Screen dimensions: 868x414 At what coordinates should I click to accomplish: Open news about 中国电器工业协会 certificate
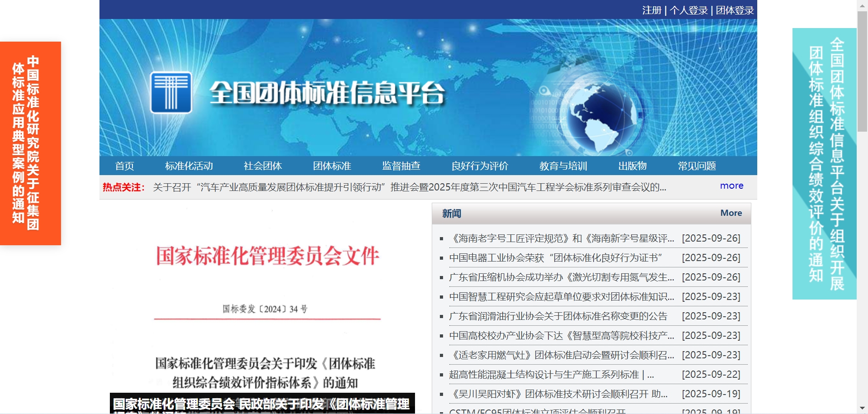tap(555, 258)
